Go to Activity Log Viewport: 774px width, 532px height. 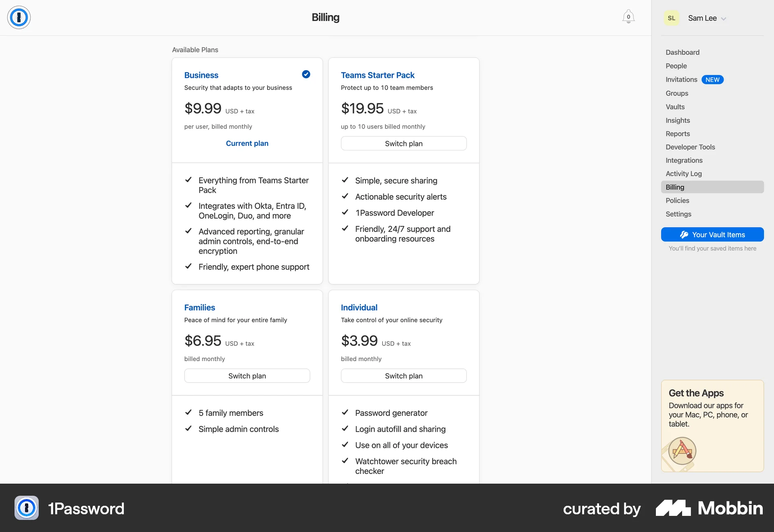point(684,173)
